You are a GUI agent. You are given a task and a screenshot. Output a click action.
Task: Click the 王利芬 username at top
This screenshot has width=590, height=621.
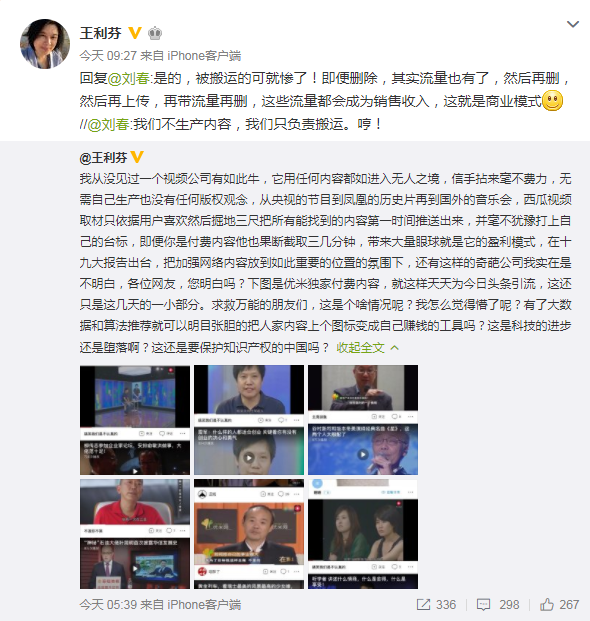pos(101,33)
